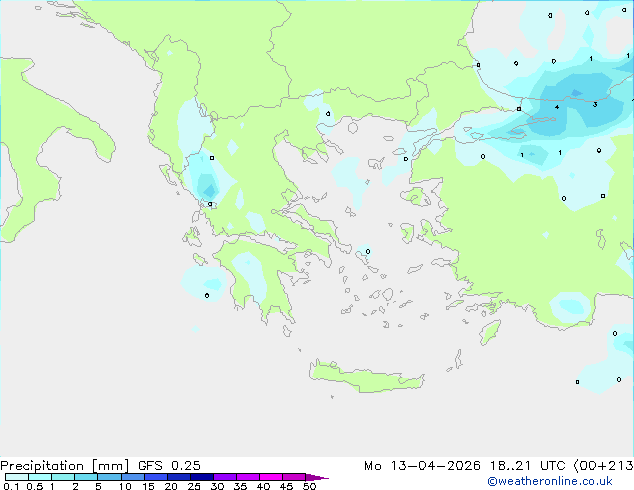Click the 'Mo 13-04-2026' date text

[x=422, y=466]
